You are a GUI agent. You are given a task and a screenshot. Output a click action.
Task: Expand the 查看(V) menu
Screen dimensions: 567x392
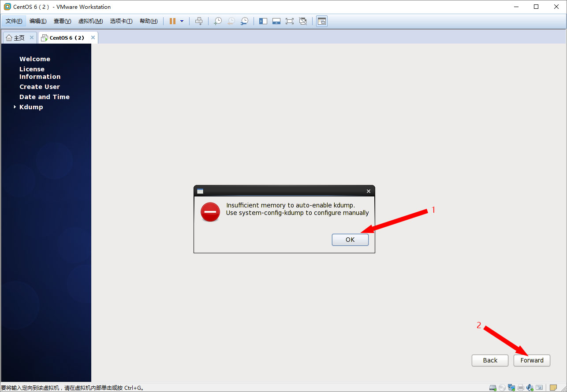click(x=62, y=21)
